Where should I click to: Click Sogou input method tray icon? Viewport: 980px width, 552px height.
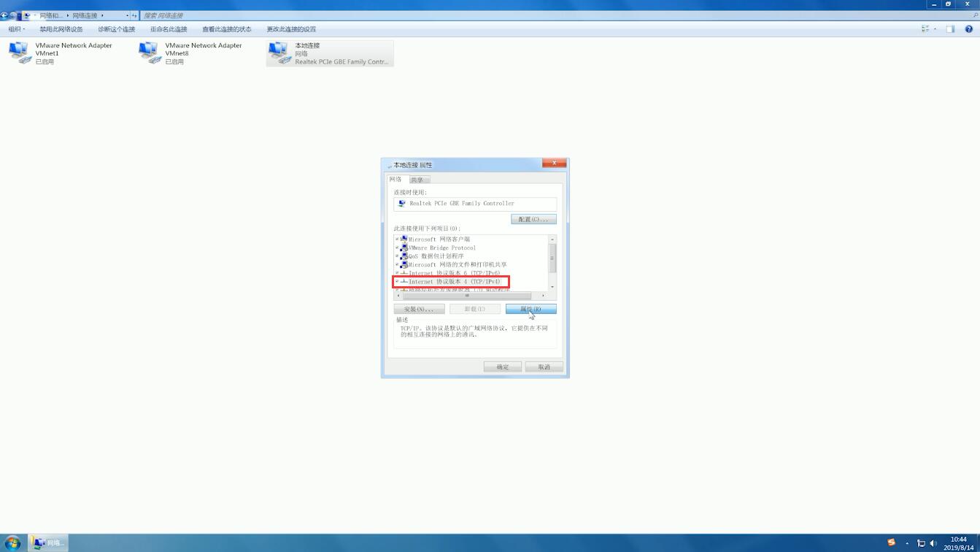point(891,543)
